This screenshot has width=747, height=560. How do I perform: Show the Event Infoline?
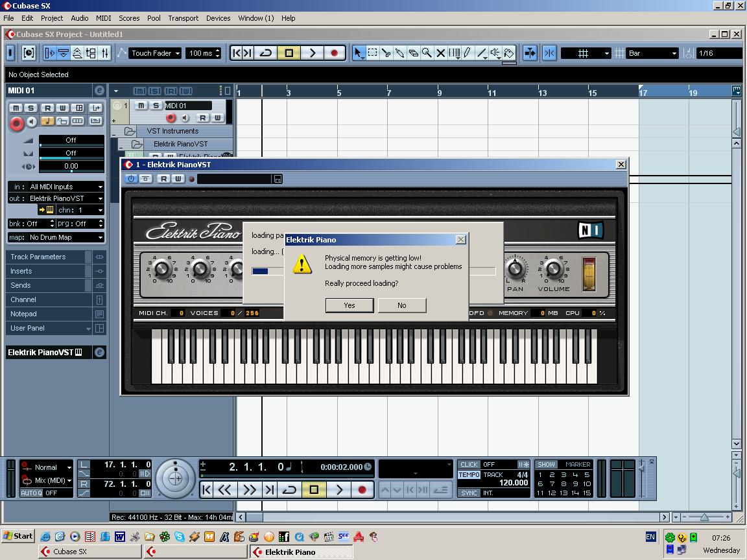[x=64, y=53]
